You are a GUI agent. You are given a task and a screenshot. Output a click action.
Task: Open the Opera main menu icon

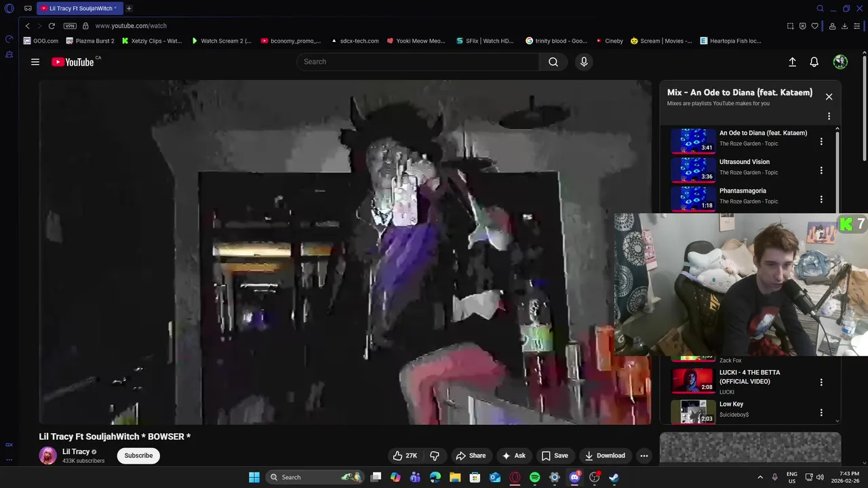click(x=9, y=8)
